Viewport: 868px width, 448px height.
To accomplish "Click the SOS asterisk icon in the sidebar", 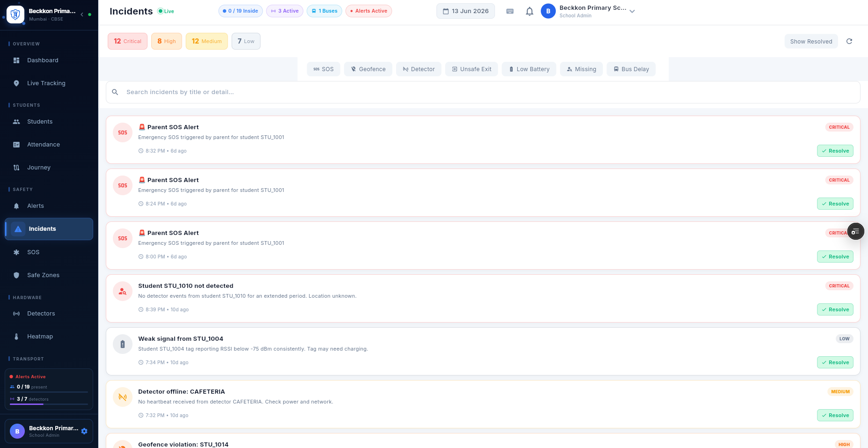I will click(x=16, y=252).
